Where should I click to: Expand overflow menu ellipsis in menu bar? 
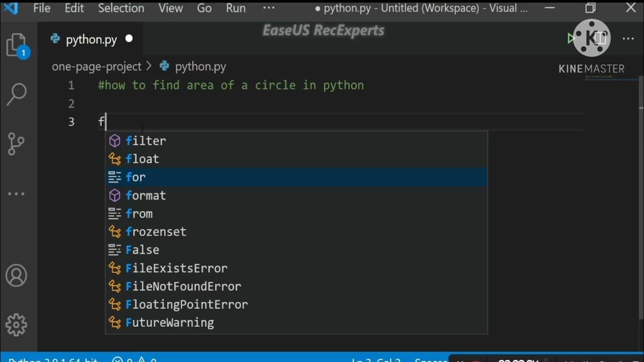pos(269,8)
